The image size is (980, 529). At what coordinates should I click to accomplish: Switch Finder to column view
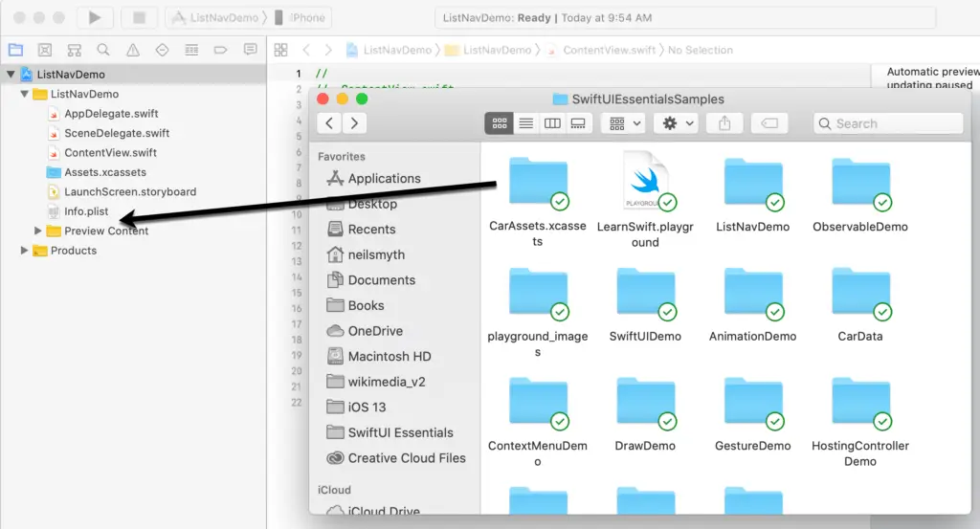point(552,123)
